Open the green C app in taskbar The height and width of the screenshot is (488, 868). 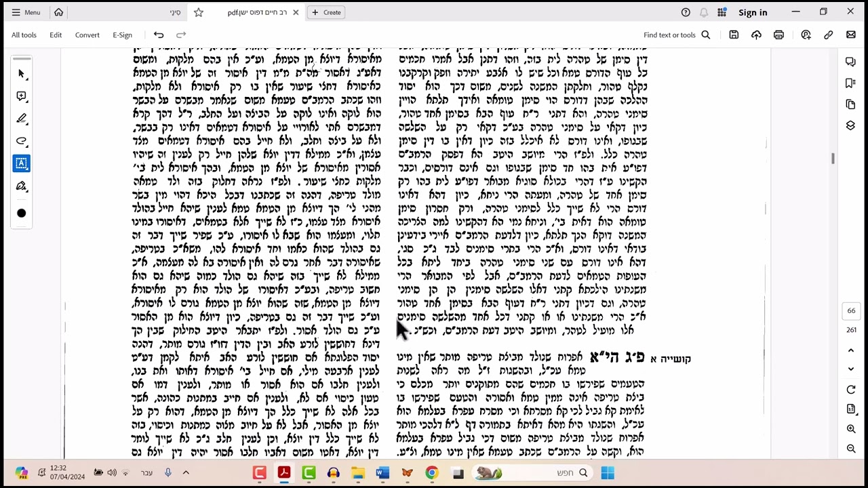pos(309,473)
